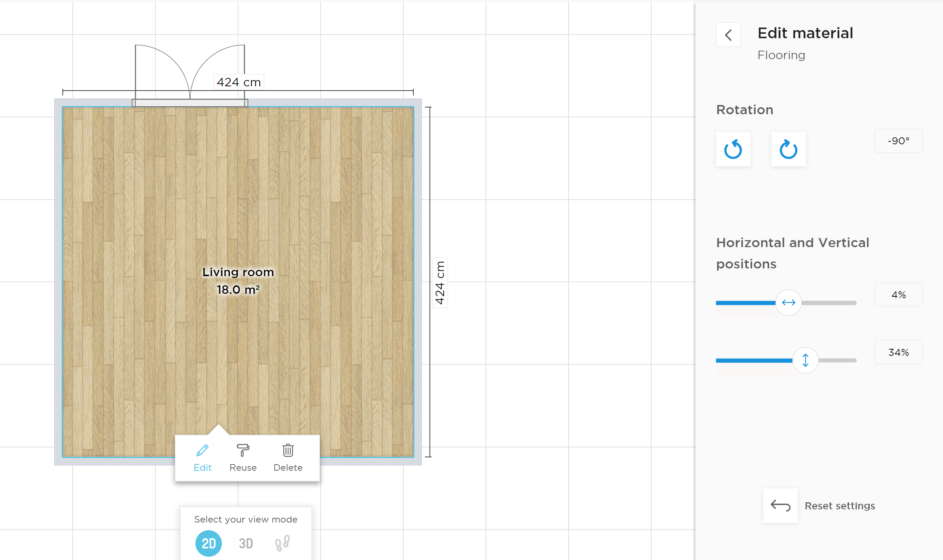
Task: Click the Reset settings undo icon
Action: tap(780, 506)
